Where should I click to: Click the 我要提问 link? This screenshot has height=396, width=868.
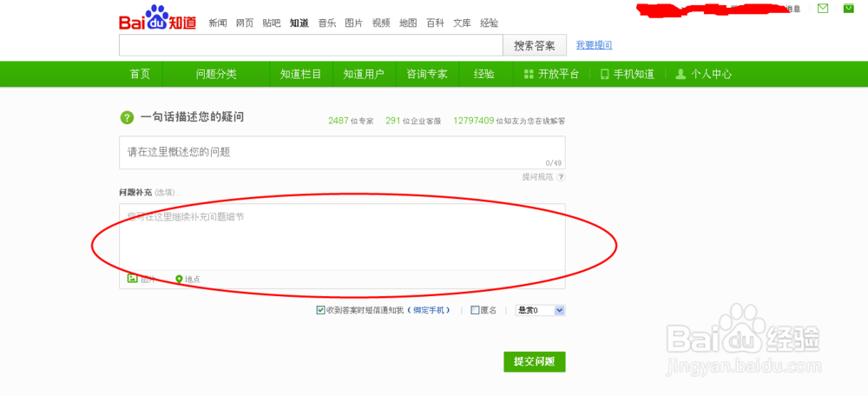[x=594, y=45]
